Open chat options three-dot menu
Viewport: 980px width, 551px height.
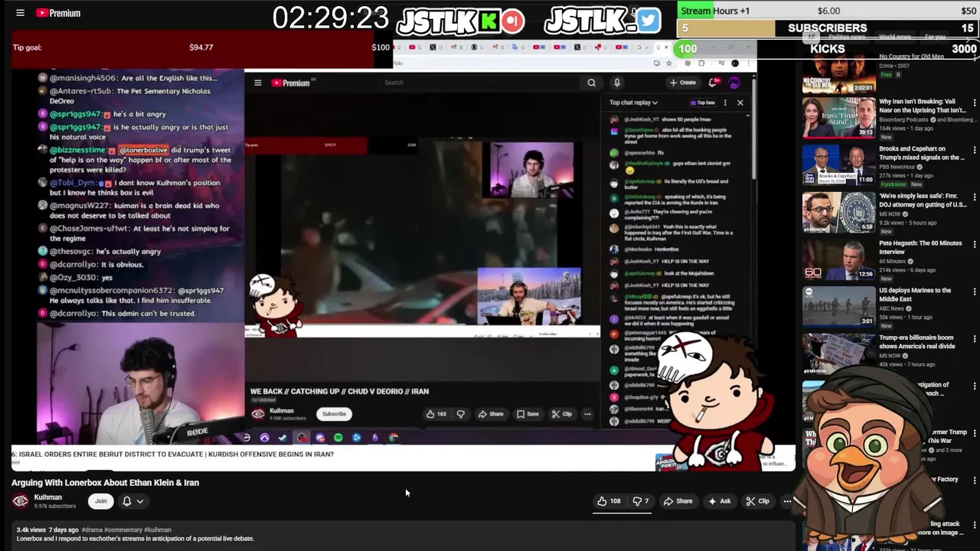pyautogui.click(x=725, y=103)
